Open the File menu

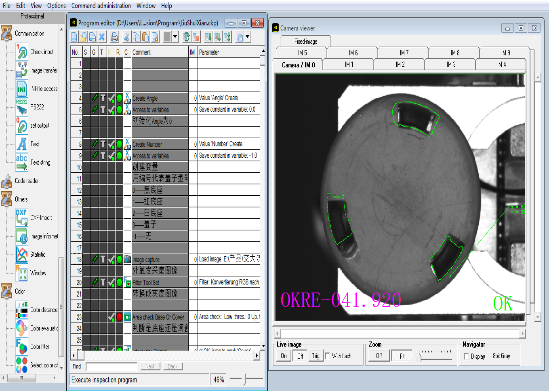pyautogui.click(x=6, y=6)
